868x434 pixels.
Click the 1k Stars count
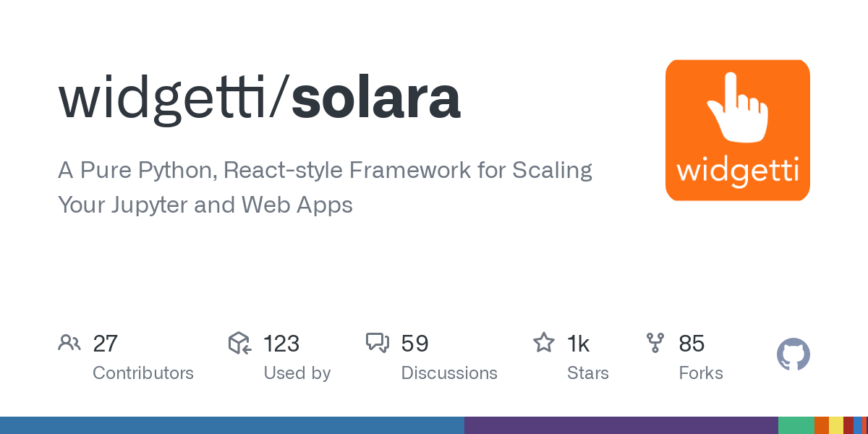[x=579, y=343]
